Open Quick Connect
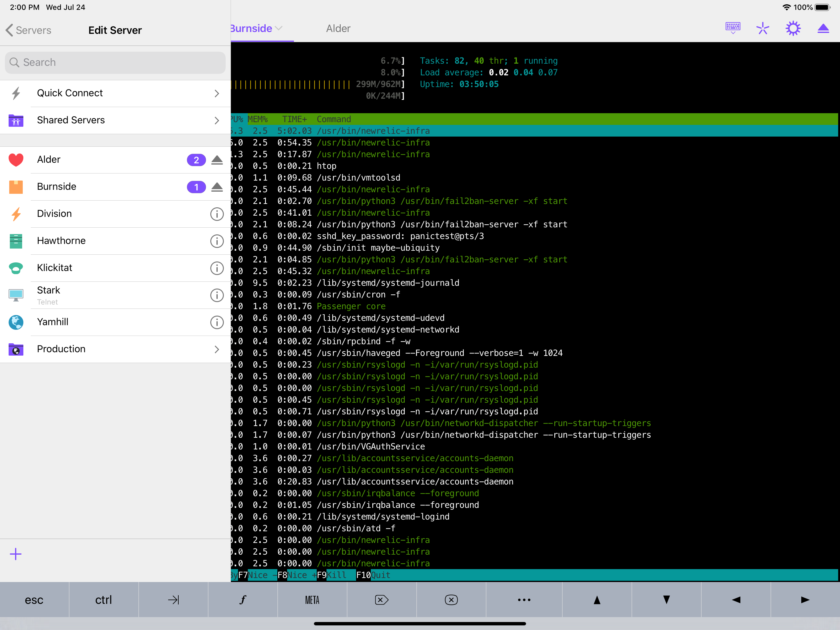 [115, 94]
